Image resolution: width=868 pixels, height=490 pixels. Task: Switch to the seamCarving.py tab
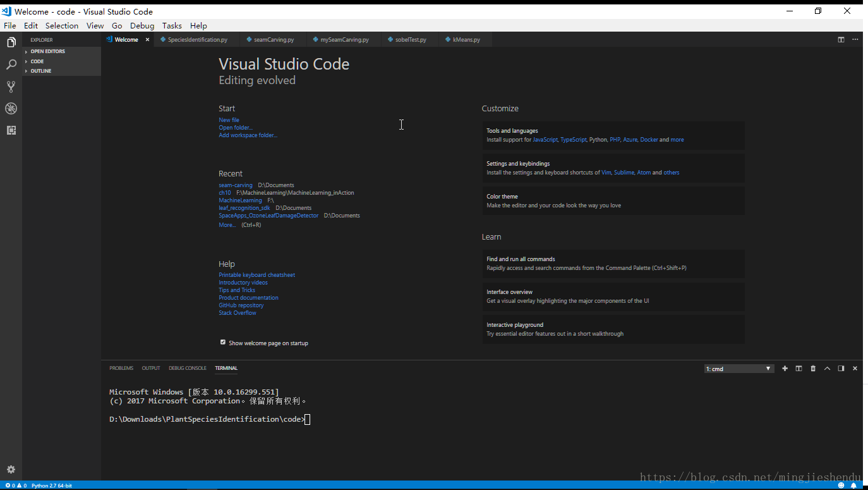(273, 39)
